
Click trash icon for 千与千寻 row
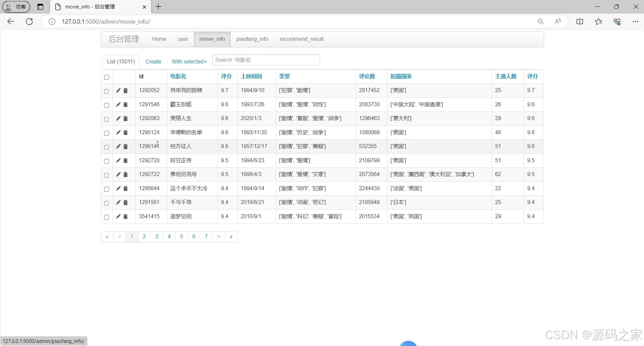click(125, 202)
